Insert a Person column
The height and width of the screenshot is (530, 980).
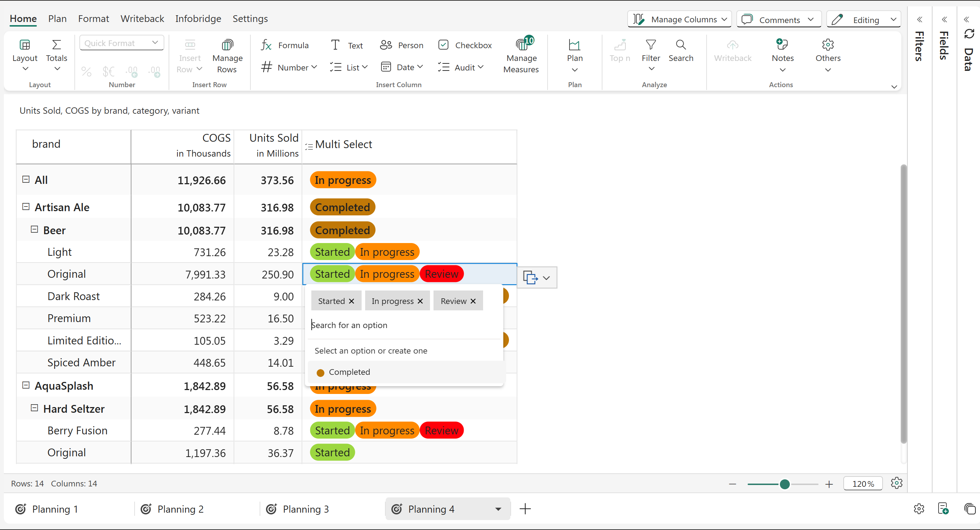click(401, 45)
